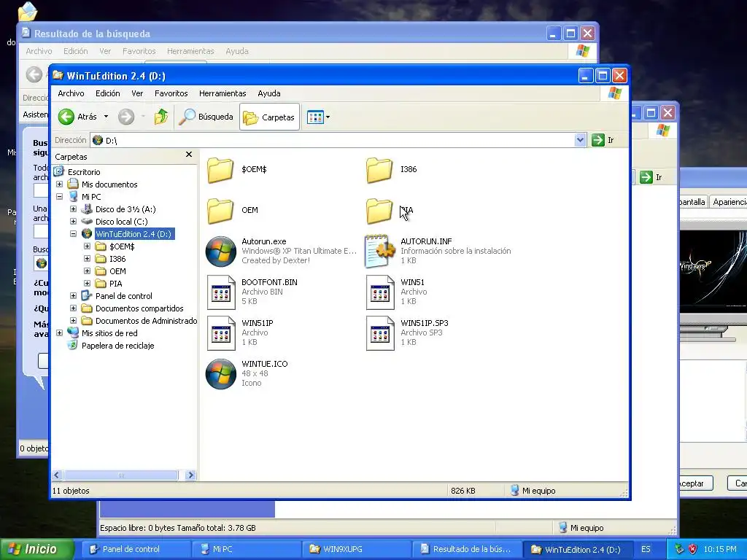This screenshot has height=560, width=747.
Task: Open the Búsqueda search pane
Action: (x=206, y=117)
